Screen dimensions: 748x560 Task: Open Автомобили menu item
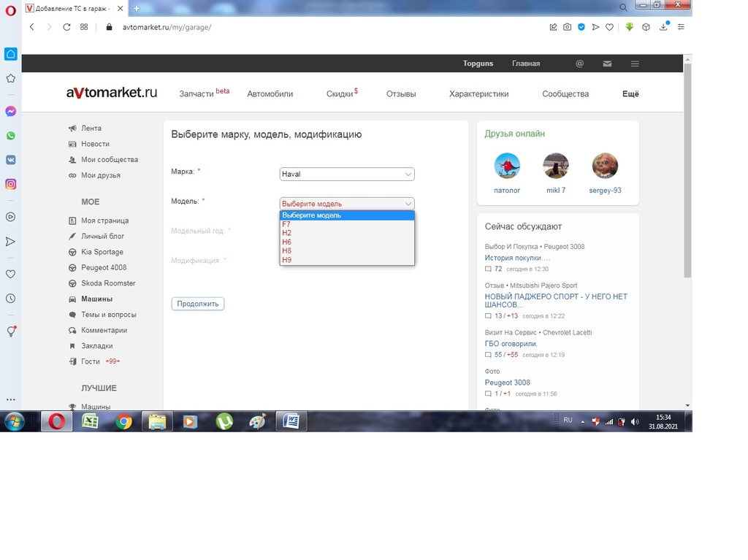click(270, 94)
